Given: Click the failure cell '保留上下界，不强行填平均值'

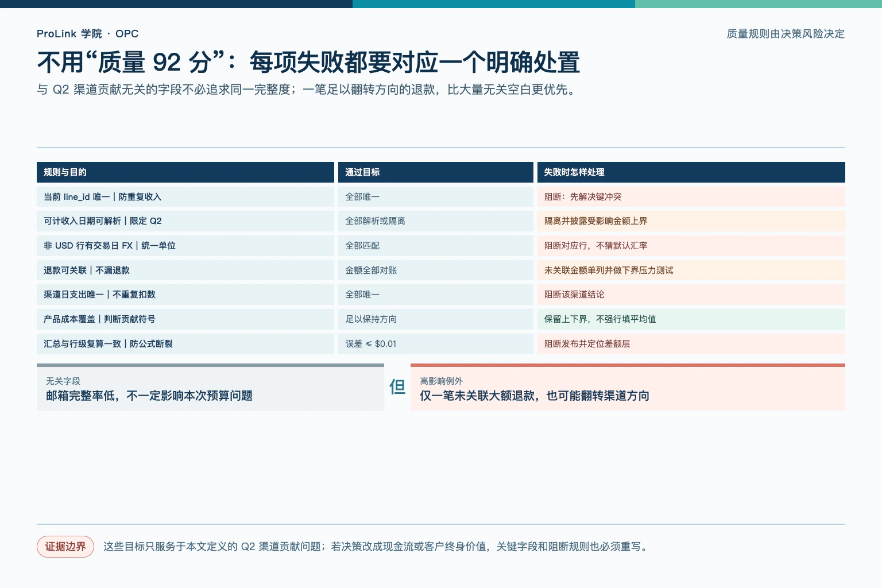Looking at the screenshot, I should point(691,319).
